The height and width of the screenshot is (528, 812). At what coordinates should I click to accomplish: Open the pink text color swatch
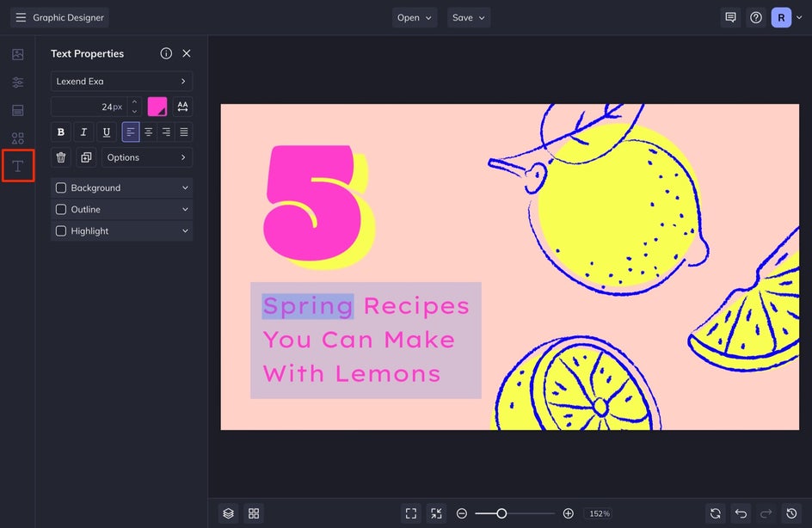pos(157,107)
